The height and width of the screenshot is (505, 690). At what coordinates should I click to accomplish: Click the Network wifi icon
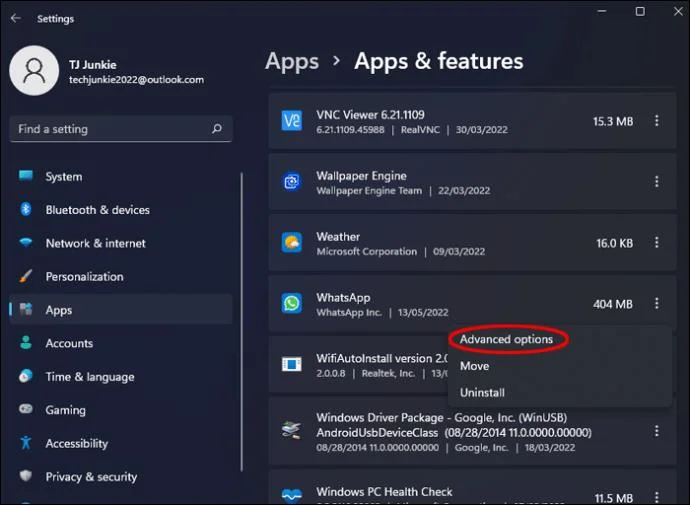26,242
